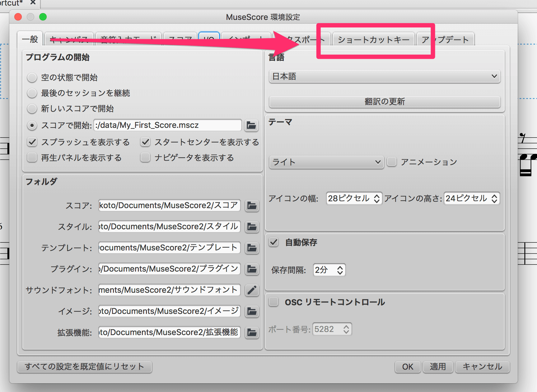537x392 pixels.
Task: Switch to the 一般 tab
Action: pyautogui.click(x=30, y=39)
